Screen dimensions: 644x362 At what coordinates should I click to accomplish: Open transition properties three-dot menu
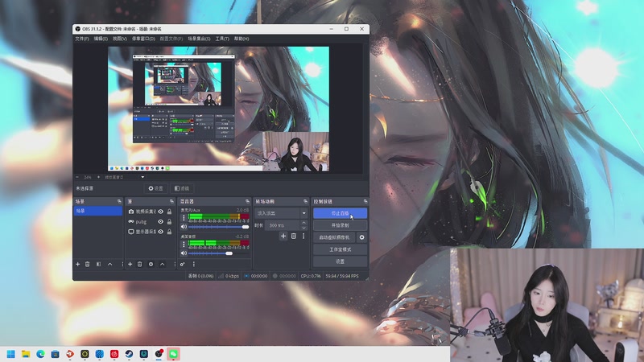click(x=303, y=236)
